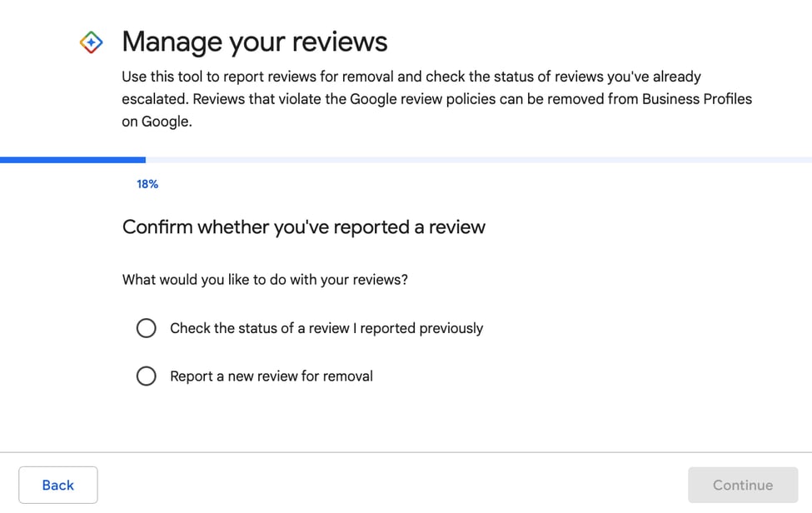Select the radio circle for checking review status

tap(147, 328)
